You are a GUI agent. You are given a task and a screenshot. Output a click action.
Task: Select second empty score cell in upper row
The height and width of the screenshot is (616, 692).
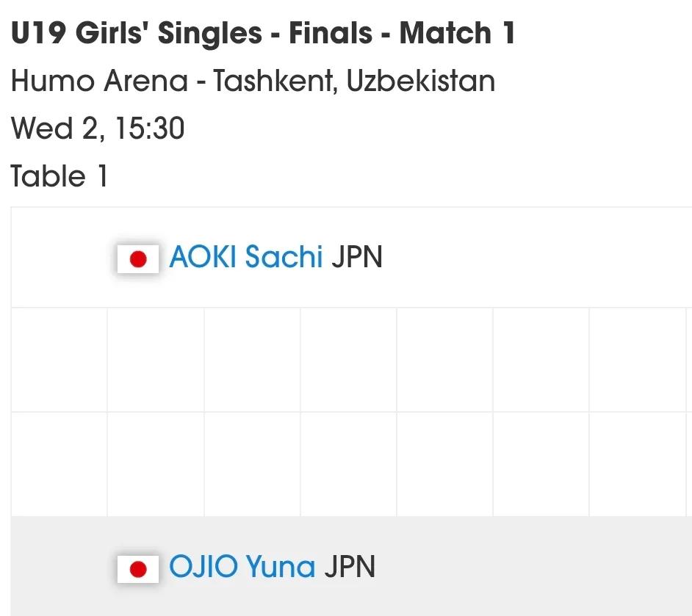coord(156,360)
